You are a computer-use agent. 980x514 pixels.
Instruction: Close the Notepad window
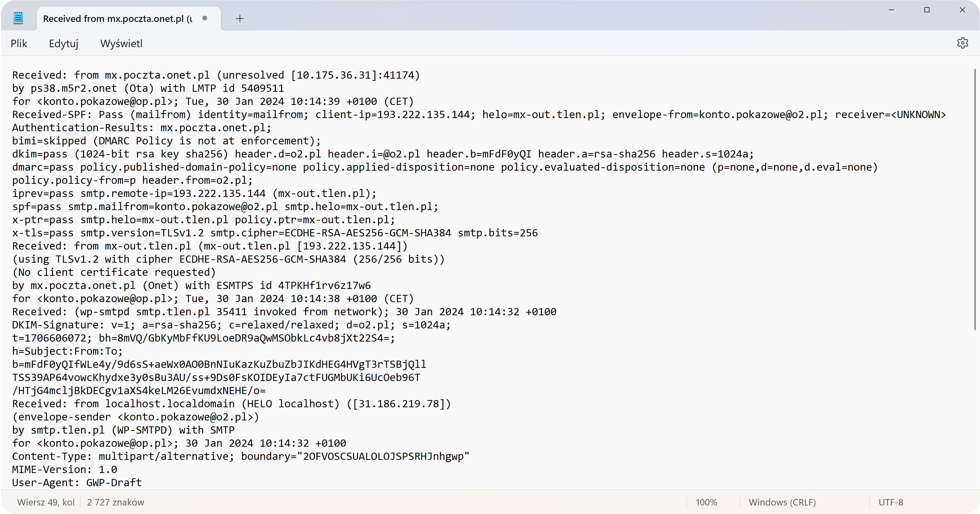pyautogui.click(x=962, y=10)
